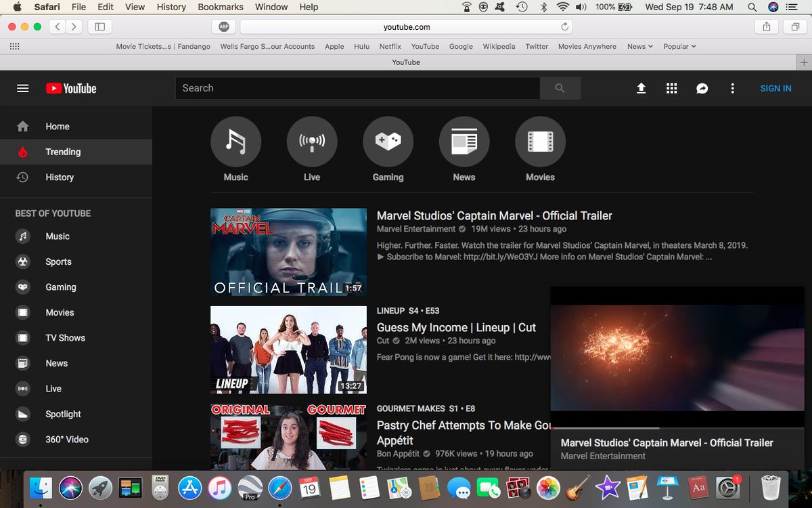Image resolution: width=812 pixels, height=508 pixels.
Task: Open the View menu
Action: pyautogui.click(x=135, y=7)
